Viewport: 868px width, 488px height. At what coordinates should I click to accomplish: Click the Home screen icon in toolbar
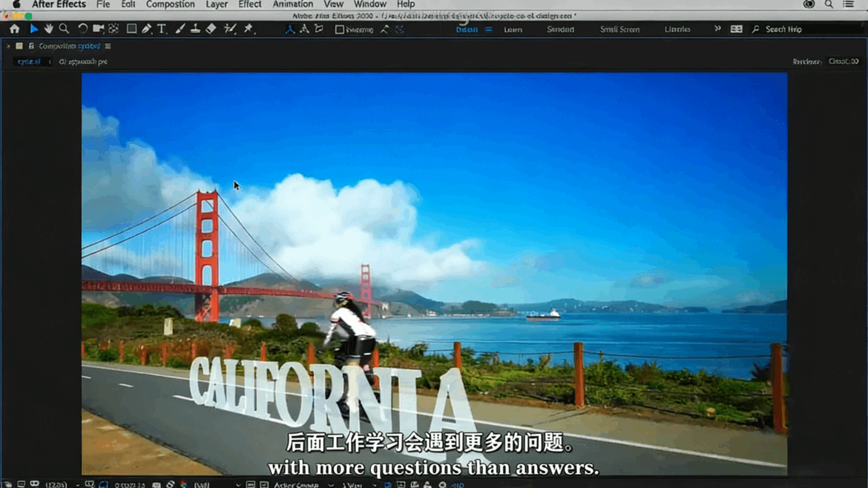(x=14, y=28)
